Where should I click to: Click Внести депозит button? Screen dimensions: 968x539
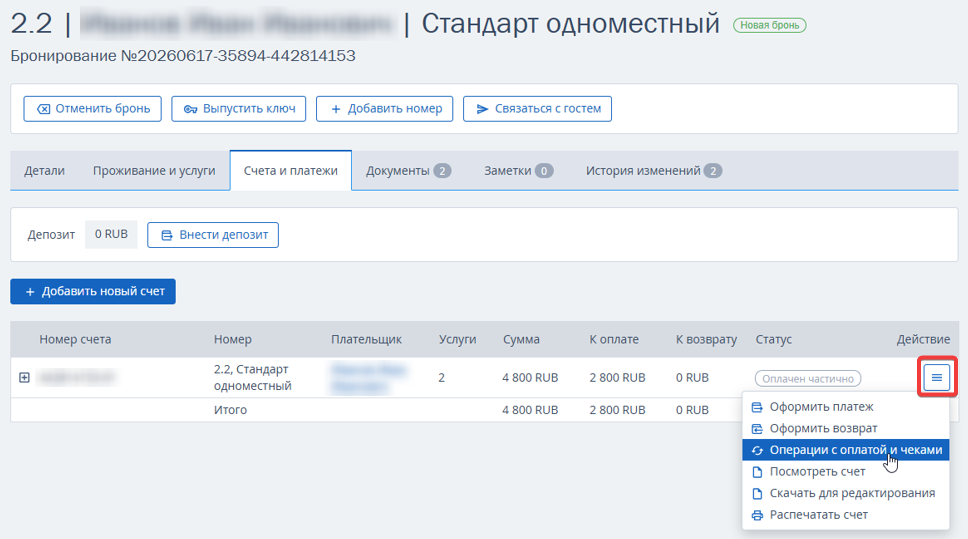(x=213, y=235)
